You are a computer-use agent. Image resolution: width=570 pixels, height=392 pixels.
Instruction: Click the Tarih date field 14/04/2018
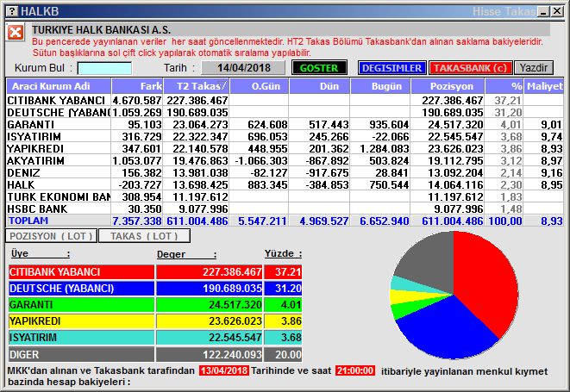(243, 68)
